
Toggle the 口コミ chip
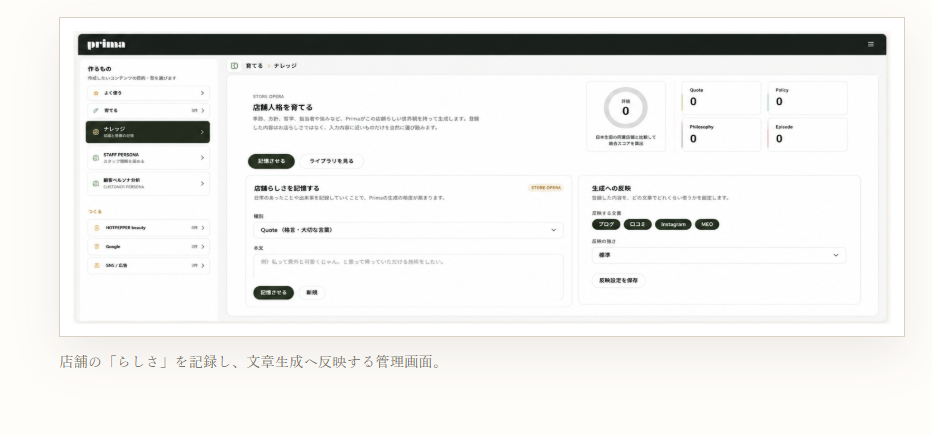tap(637, 225)
